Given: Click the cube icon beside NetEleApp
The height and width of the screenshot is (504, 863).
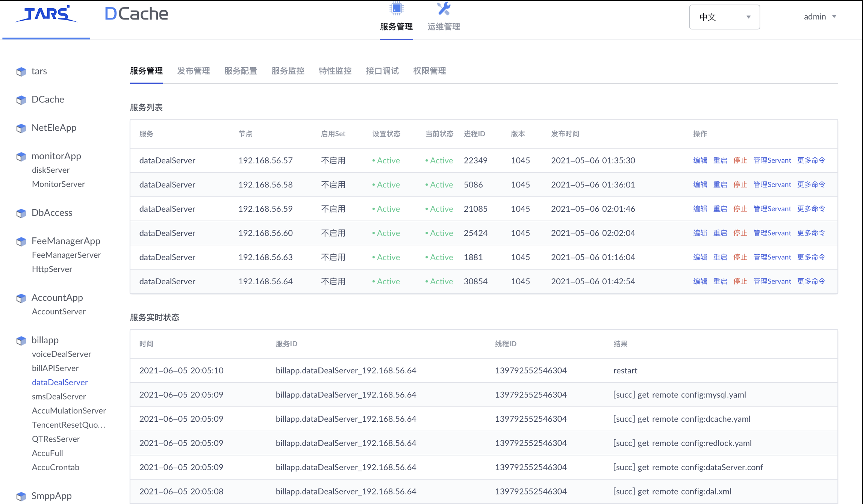Looking at the screenshot, I should click(21, 128).
